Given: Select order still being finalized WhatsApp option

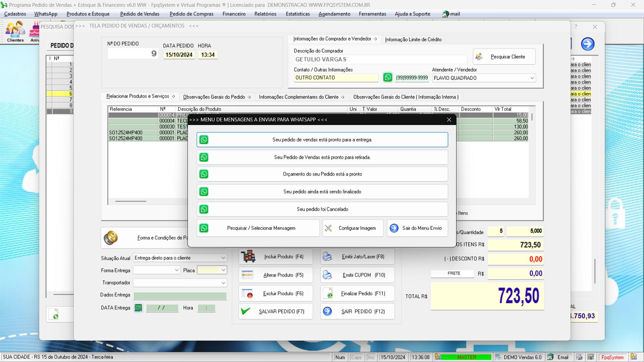Looking at the screenshot, I should [322, 191].
